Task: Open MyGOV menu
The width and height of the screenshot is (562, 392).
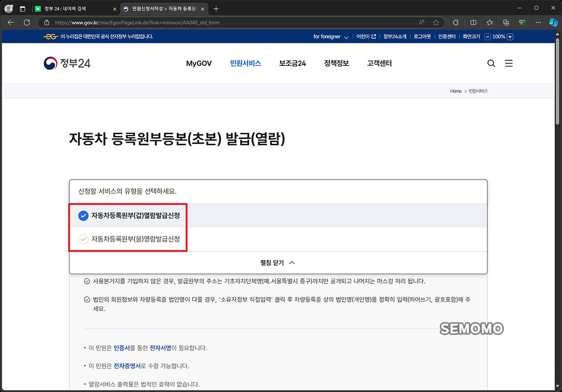Action: [x=199, y=64]
